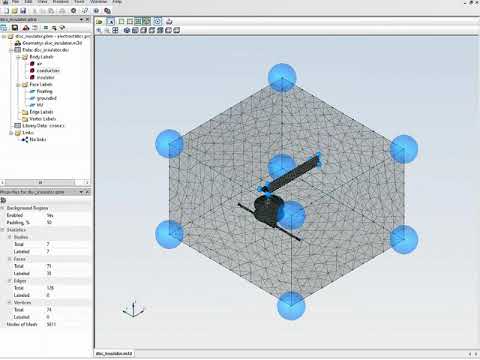Click the open-folder icon in model window toolbar
Screen dimensions: 480x360
[99, 22]
